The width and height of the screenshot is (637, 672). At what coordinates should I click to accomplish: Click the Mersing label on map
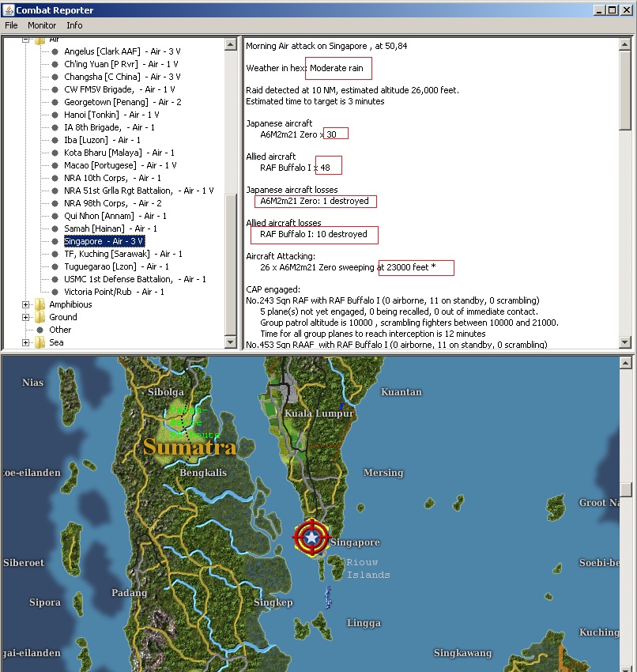point(383,473)
